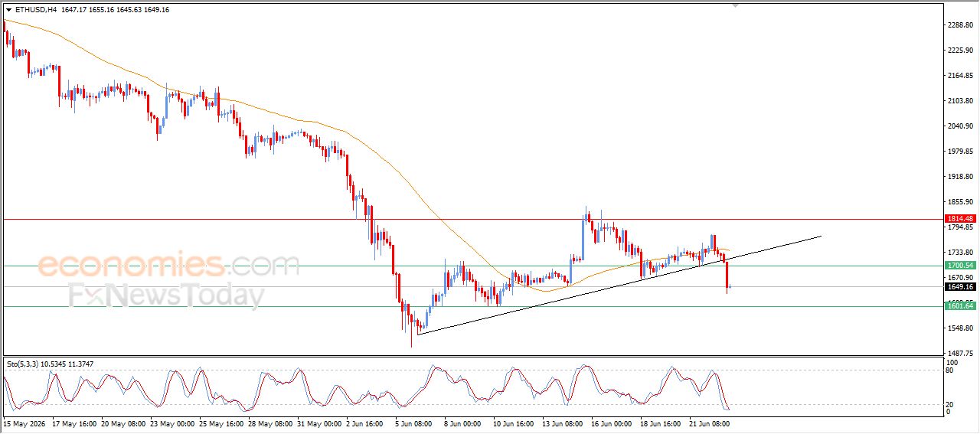Click the 1733.80 price axis label
The height and width of the screenshot is (434, 980).
point(960,253)
